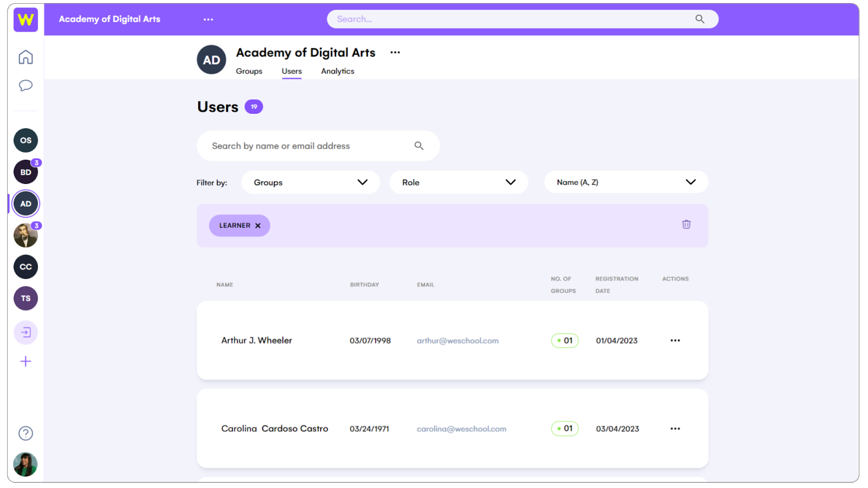Viewport: 868px width, 488px height.
Task: Select the TS workspace avatar
Action: pyautogui.click(x=25, y=298)
